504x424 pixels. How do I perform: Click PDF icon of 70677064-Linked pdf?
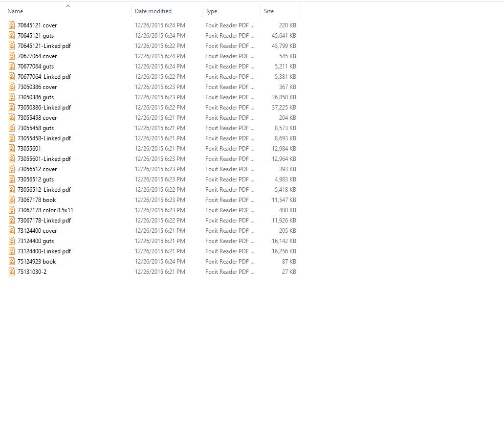coord(12,76)
